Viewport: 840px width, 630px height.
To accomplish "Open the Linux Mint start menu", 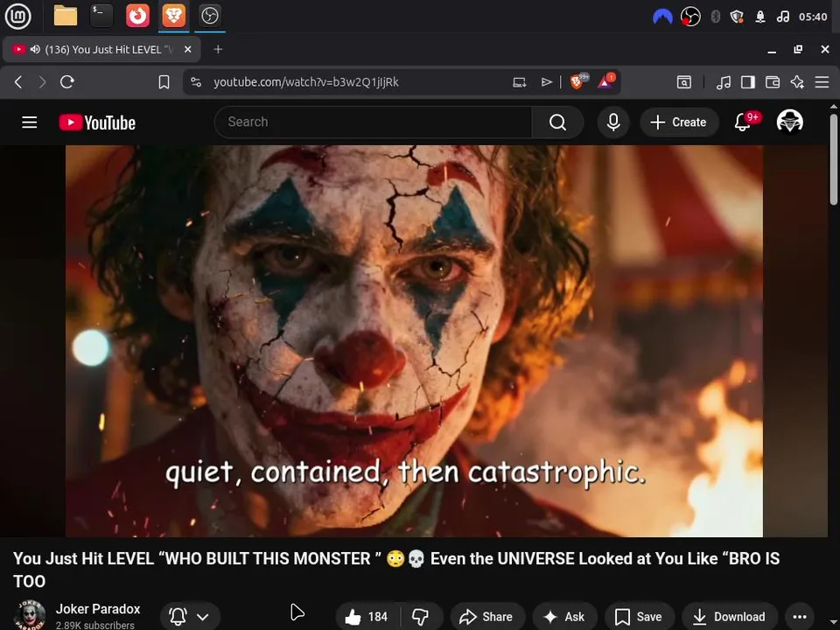I will pos(17,16).
